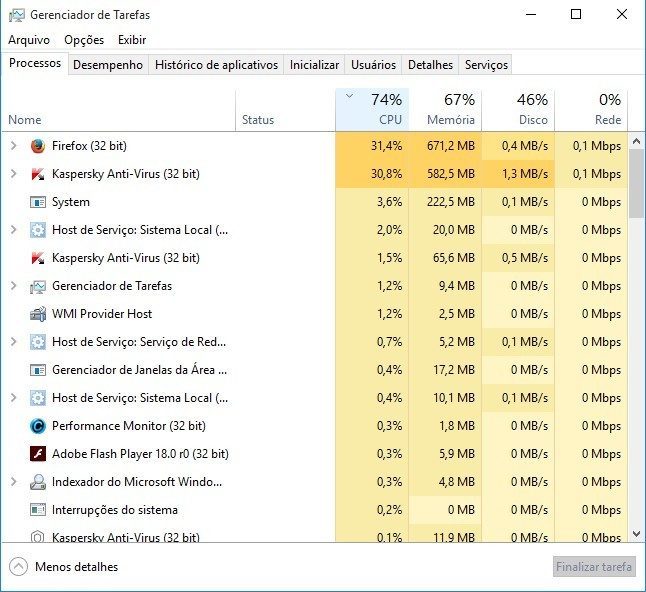
Task: Click the Gerenciador de Janelas icon
Action: click(x=38, y=370)
